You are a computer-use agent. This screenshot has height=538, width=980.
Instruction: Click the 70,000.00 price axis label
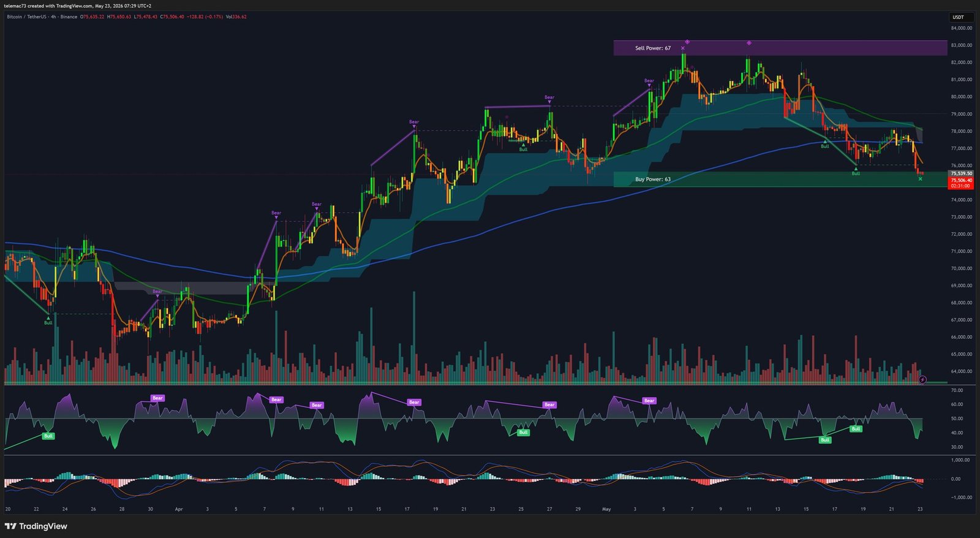click(x=962, y=268)
